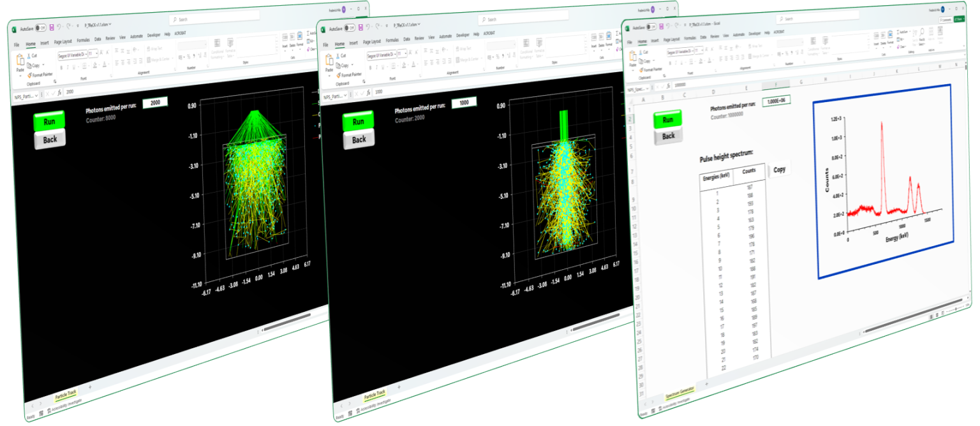
Task: Click the Comments button in the right window
Action: point(946,20)
